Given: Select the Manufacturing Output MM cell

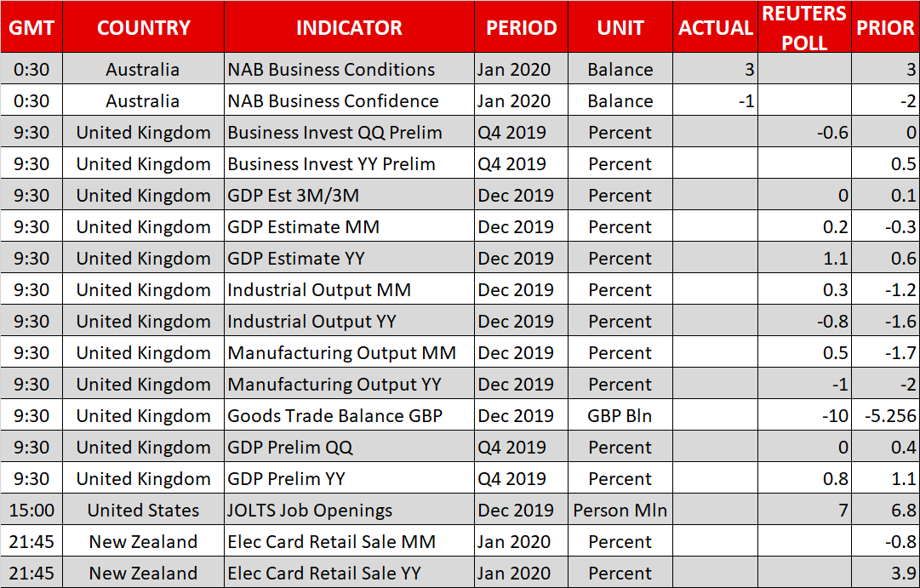Looking at the screenshot, I should click(341, 353).
